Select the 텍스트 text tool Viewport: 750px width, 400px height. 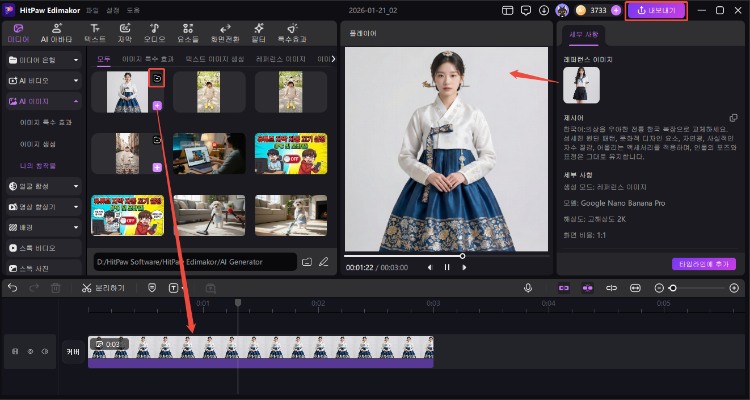coord(94,34)
